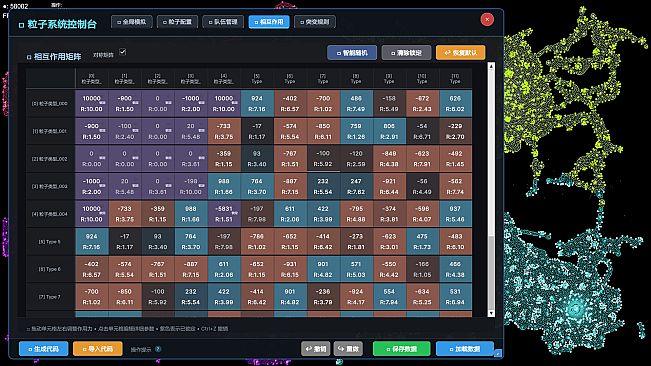
Task: Click the orange 恢复默认 button
Action: [460, 53]
